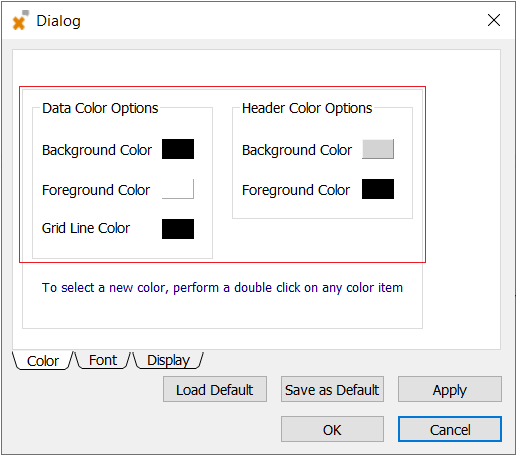The height and width of the screenshot is (456, 517).
Task: Cancel the dialog
Action: (x=450, y=429)
